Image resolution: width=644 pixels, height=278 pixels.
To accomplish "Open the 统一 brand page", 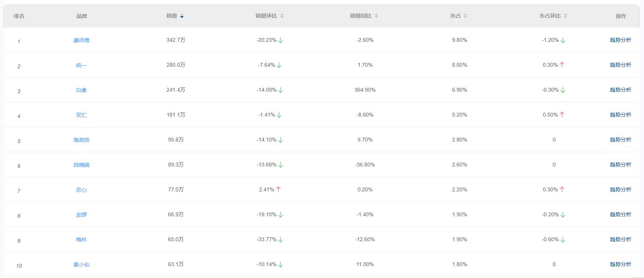I will 81,65.
